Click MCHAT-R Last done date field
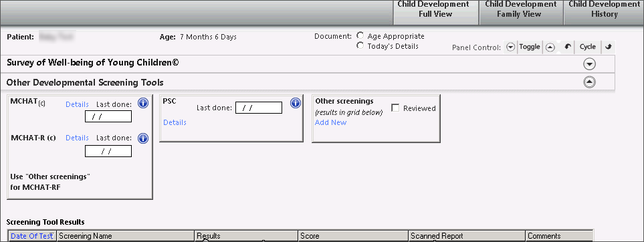 (108, 151)
